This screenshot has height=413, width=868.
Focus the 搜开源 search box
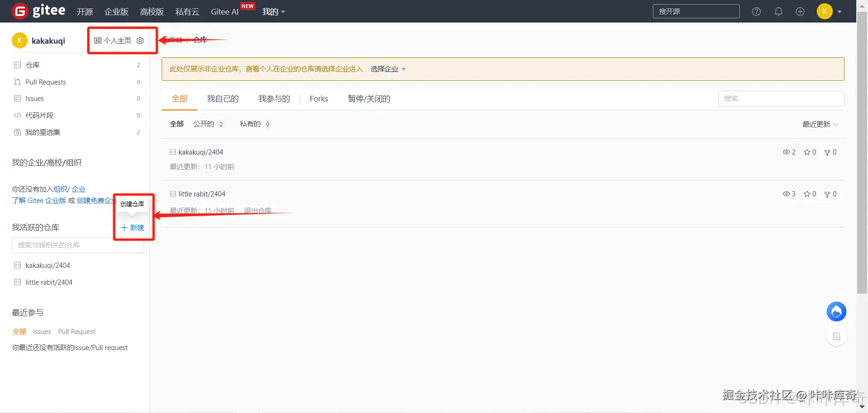tap(696, 11)
